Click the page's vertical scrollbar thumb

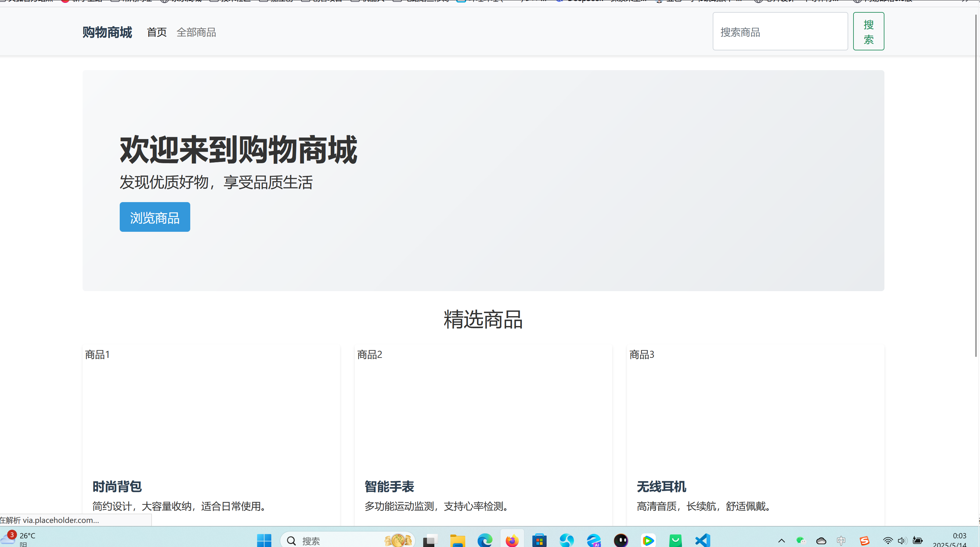pyautogui.click(x=976, y=186)
